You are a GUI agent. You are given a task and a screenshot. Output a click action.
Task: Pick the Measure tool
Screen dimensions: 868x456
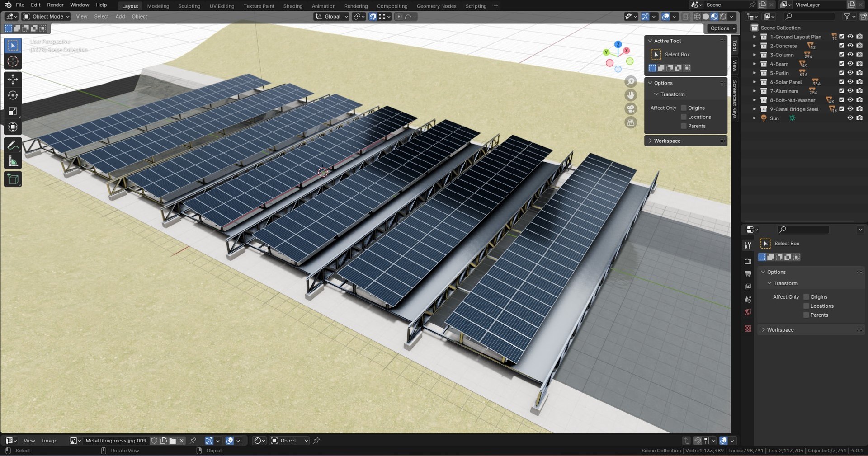point(13,161)
